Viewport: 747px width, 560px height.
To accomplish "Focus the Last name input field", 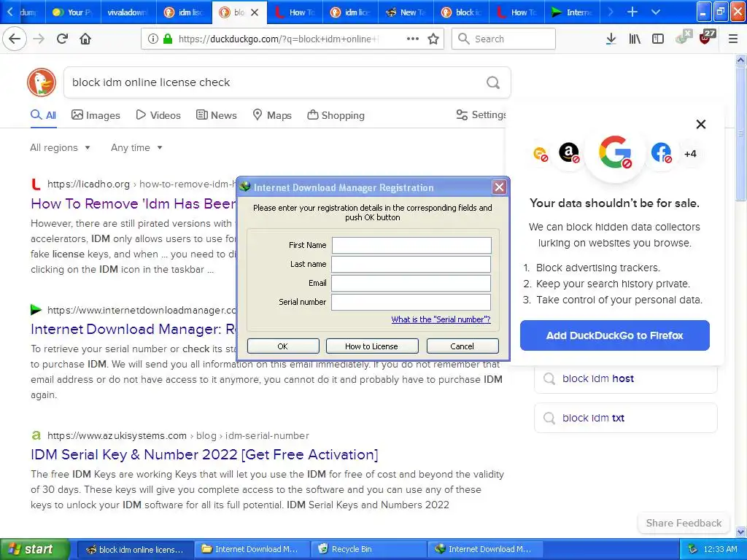I will [x=411, y=264].
